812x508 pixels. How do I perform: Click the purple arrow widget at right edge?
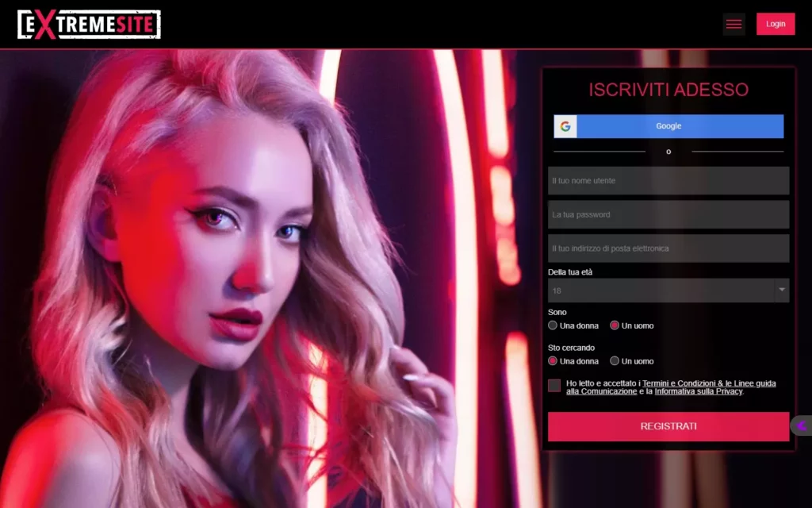[x=802, y=425]
